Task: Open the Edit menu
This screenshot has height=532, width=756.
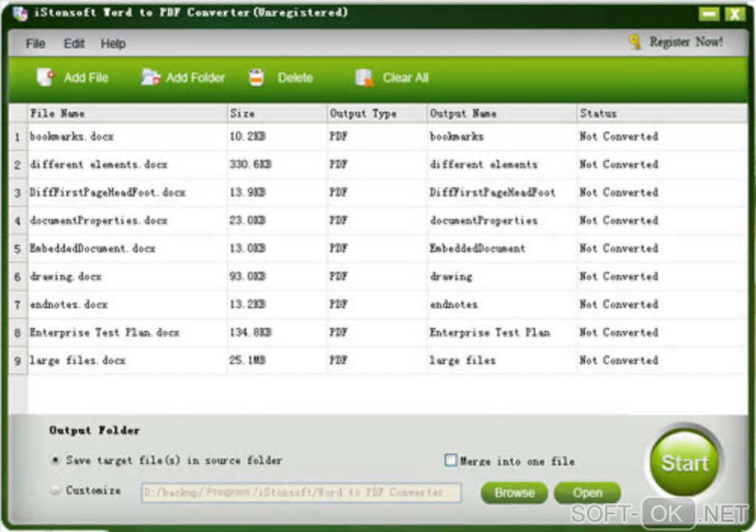Action: 74,44
